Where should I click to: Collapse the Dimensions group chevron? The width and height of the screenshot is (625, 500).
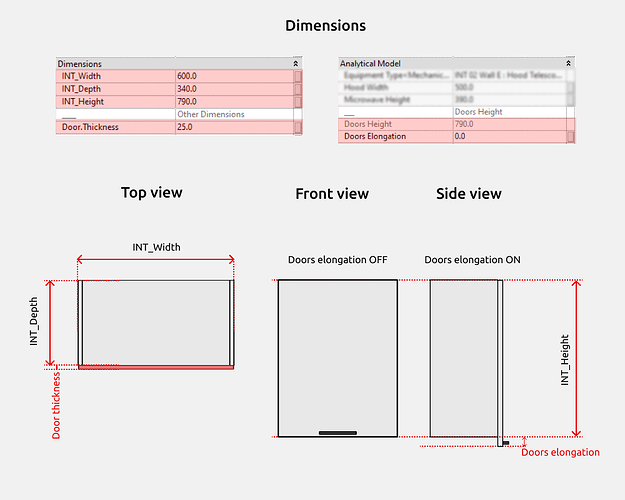pyautogui.click(x=294, y=63)
